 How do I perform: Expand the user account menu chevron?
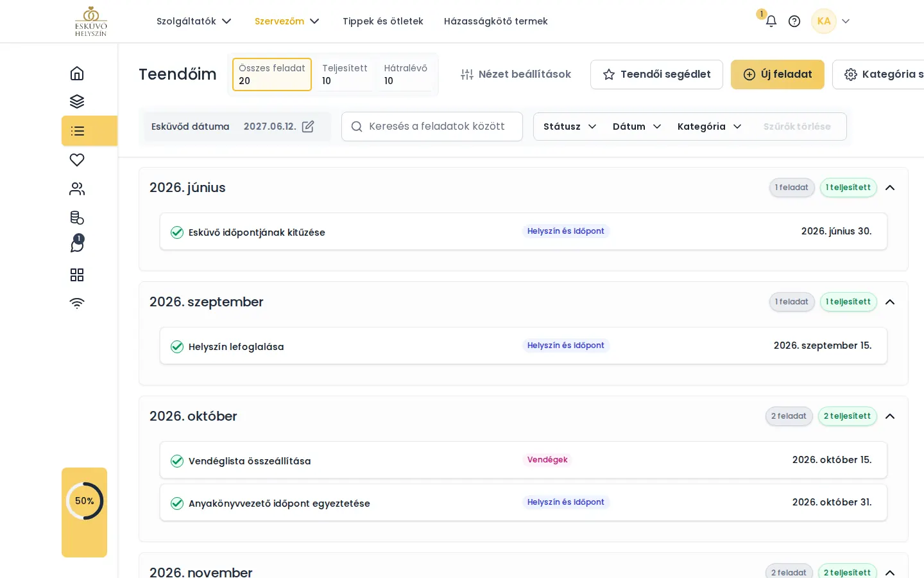tap(846, 21)
